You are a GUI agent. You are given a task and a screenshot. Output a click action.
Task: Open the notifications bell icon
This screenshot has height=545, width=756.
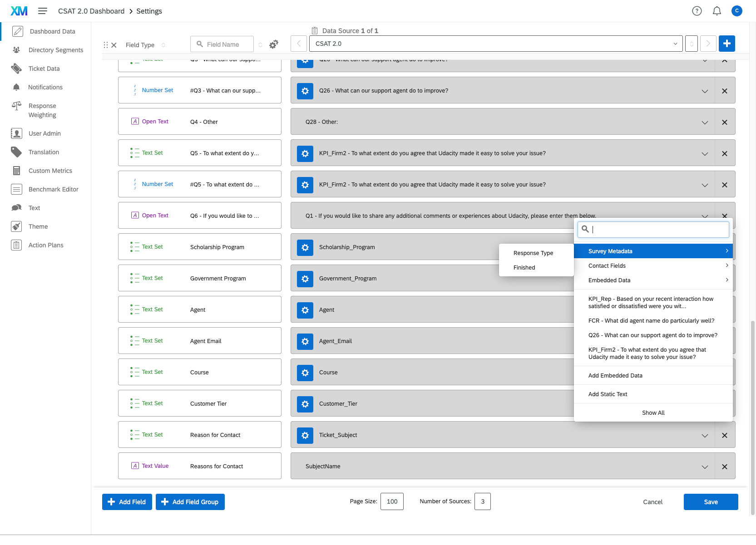(x=717, y=11)
